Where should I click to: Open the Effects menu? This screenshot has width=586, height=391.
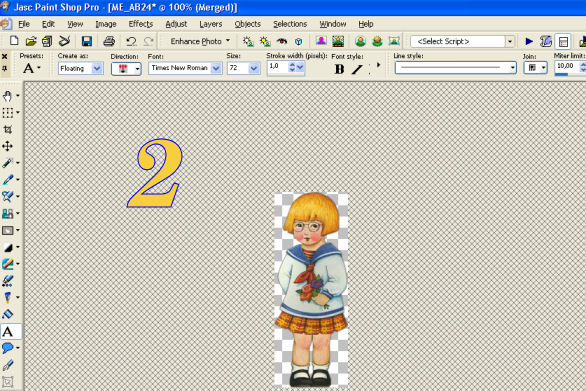pos(141,24)
